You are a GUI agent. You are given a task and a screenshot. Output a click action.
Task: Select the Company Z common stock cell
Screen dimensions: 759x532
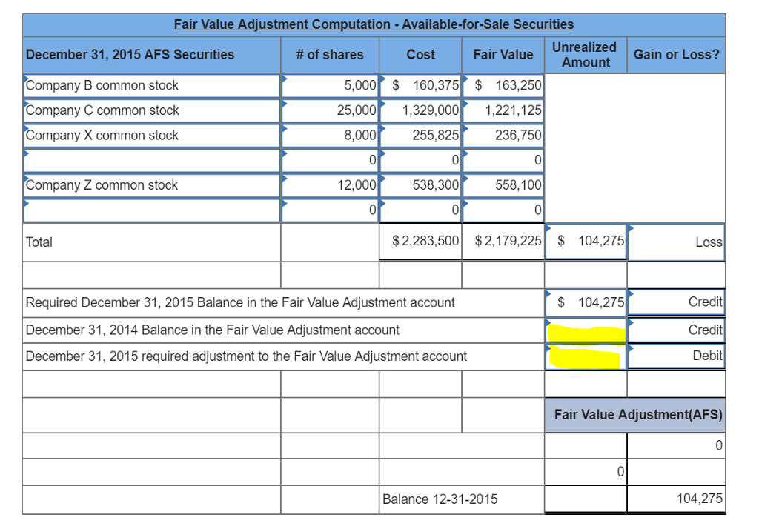click(151, 185)
